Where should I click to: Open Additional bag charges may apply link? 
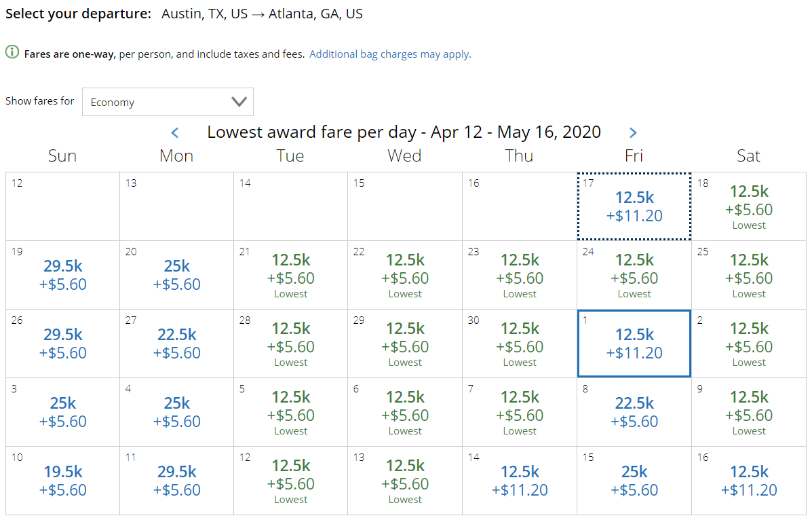click(389, 54)
